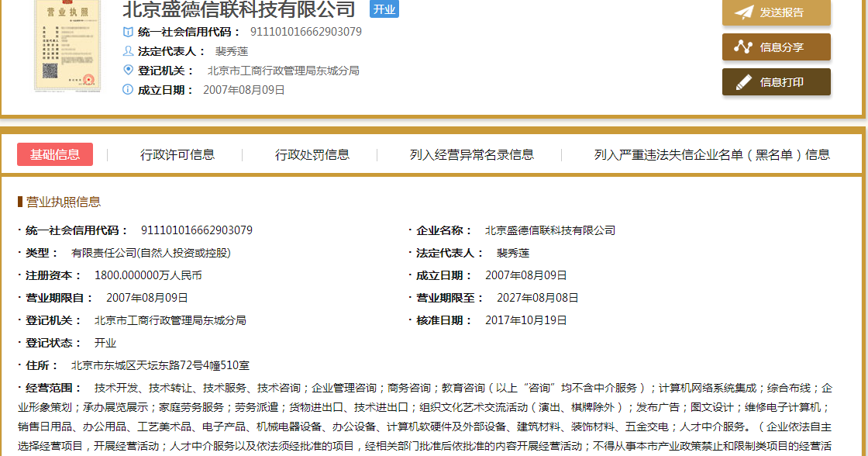Click the credit code value in 营业执照信息
The image size is (868, 456).
click(197, 230)
